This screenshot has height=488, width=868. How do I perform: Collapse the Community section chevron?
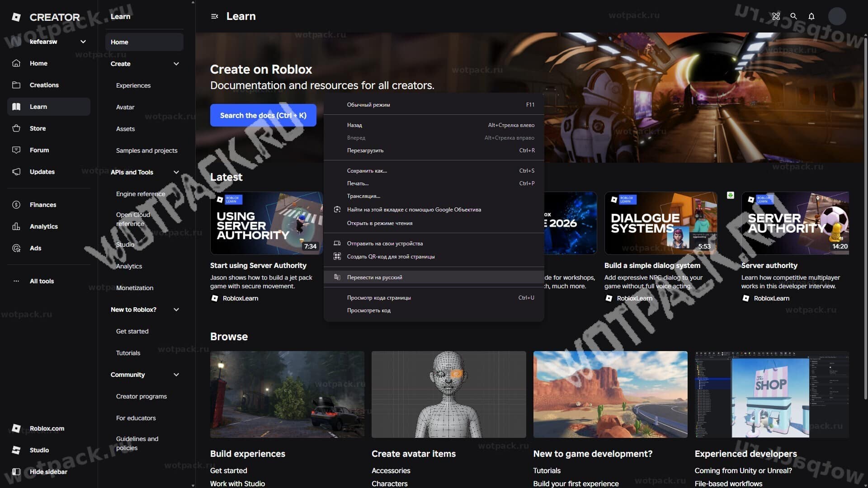(176, 375)
